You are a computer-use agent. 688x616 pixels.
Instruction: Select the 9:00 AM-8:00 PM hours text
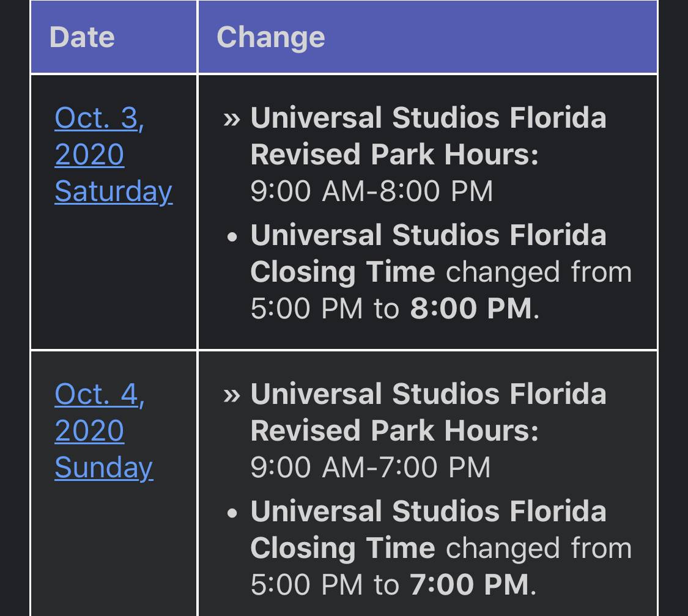pyautogui.click(x=371, y=191)
